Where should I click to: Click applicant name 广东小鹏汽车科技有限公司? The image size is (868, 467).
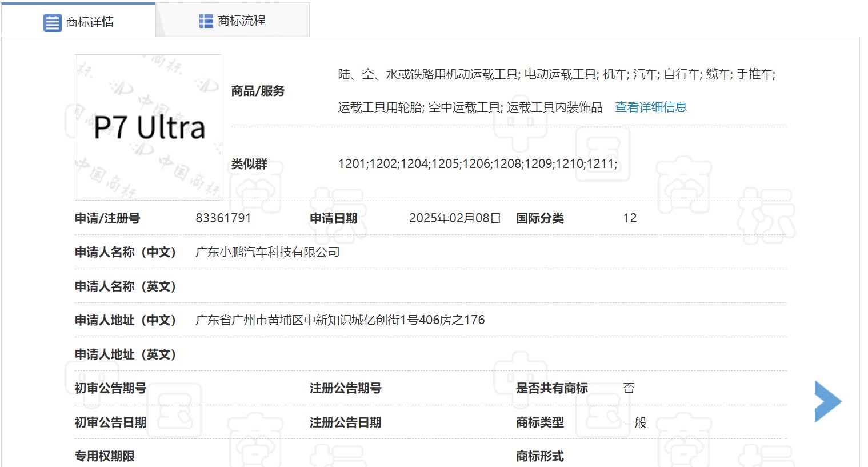tap(267, 252)
